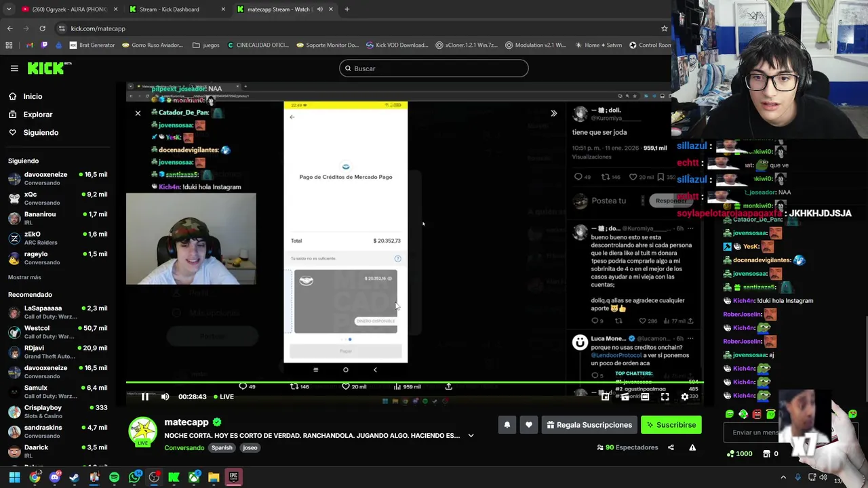Go back in browser history
This screenshot has width=868, height=488.
[9, 28]
